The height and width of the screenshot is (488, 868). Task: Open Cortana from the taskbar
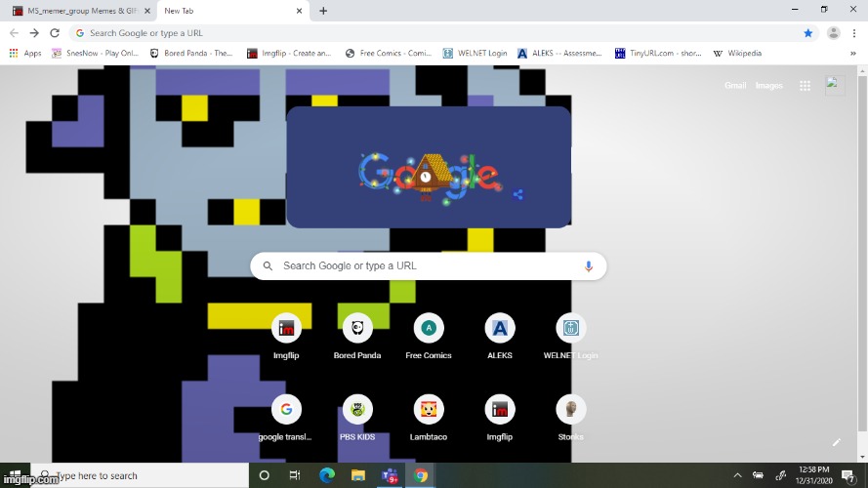pos(264,475)
